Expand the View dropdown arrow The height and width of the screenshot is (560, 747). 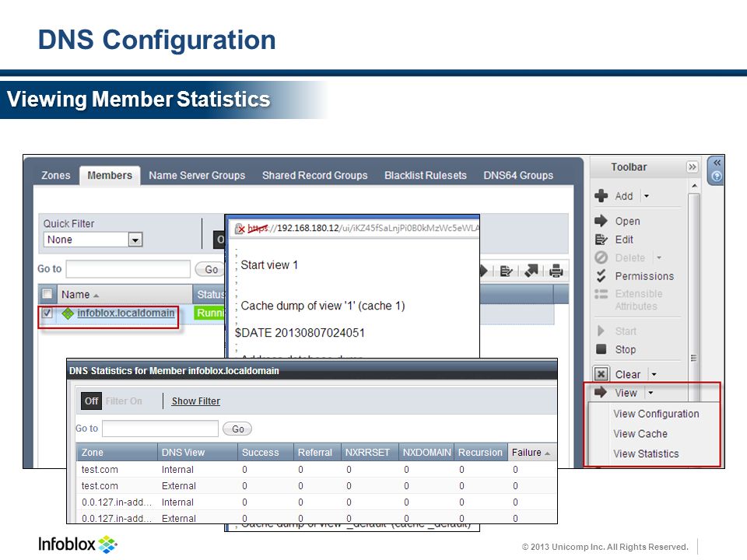[x=651, y=393]
